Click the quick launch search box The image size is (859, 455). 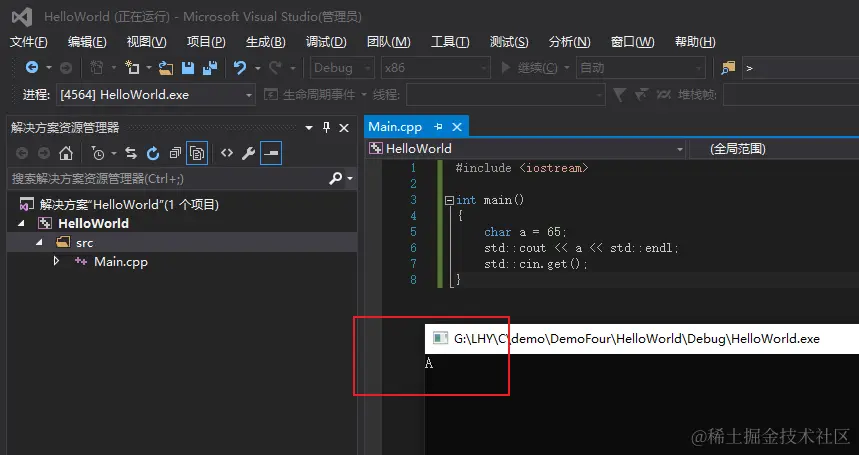[800, 68]
